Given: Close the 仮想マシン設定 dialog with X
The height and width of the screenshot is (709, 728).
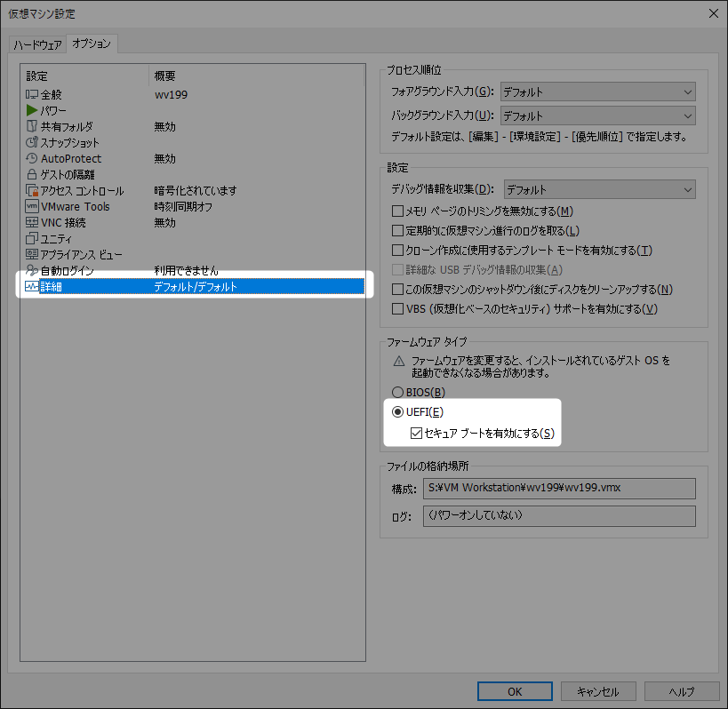Looking at the screenshot, I should [x=714, y=13].
